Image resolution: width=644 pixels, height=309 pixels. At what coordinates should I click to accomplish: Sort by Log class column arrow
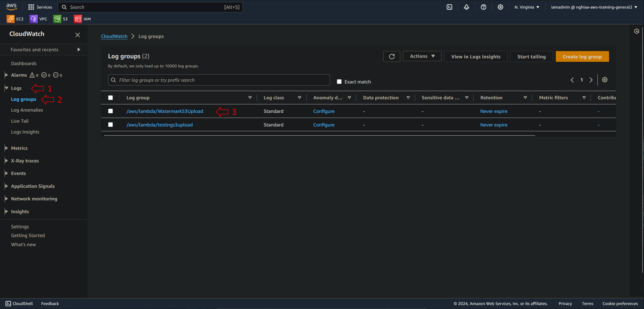(299, 98)
